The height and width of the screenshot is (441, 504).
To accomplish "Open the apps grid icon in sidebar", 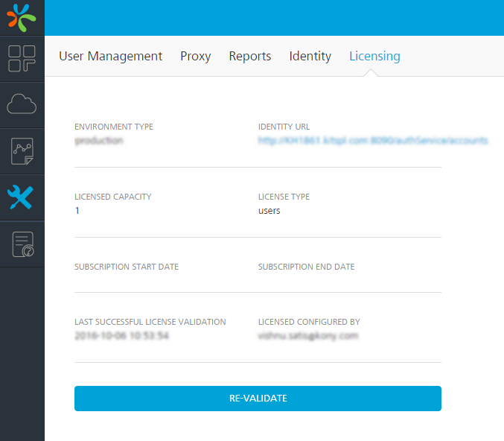I will coord(22,59).
